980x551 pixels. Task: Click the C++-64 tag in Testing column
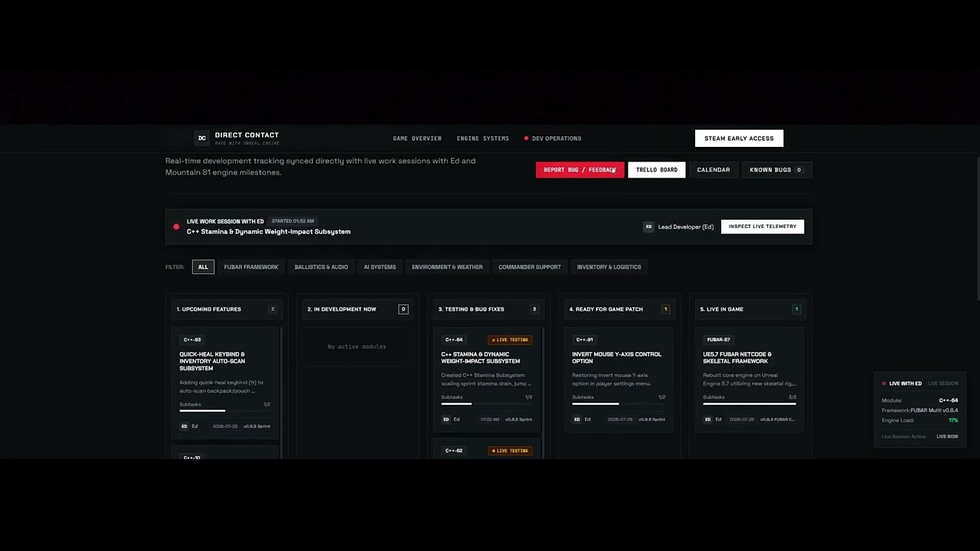coord(454,340)
